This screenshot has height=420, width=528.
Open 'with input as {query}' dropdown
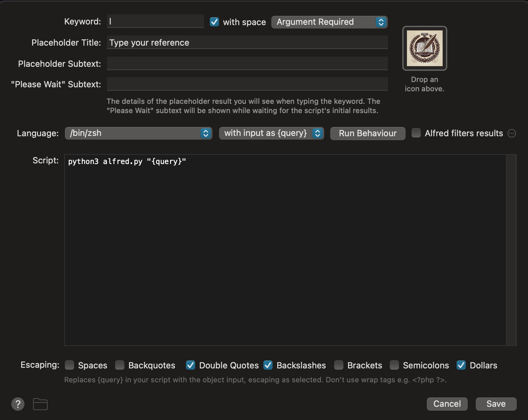(271, 133)
